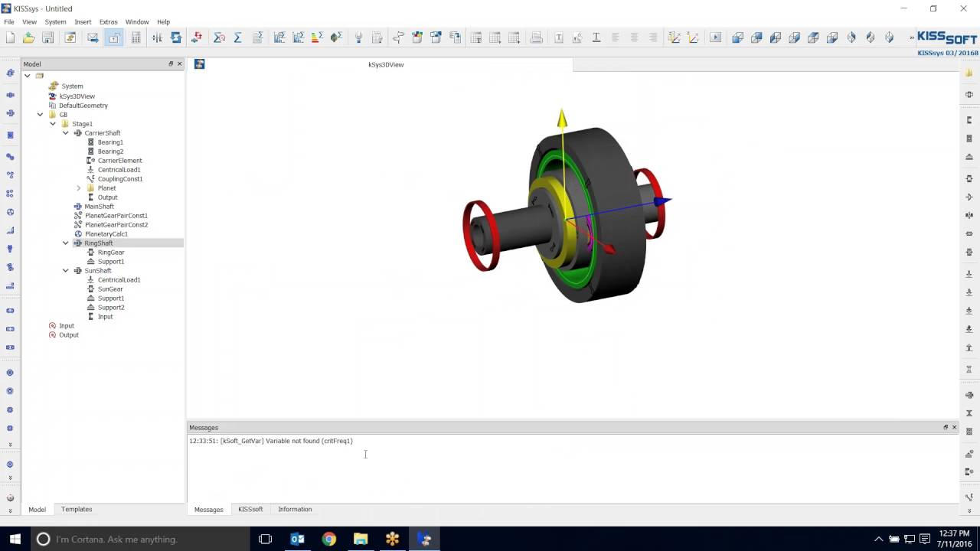Click the kSys3DView tab icon
The width and height of the screenshot is (980, 551).
tap(199, 64)
